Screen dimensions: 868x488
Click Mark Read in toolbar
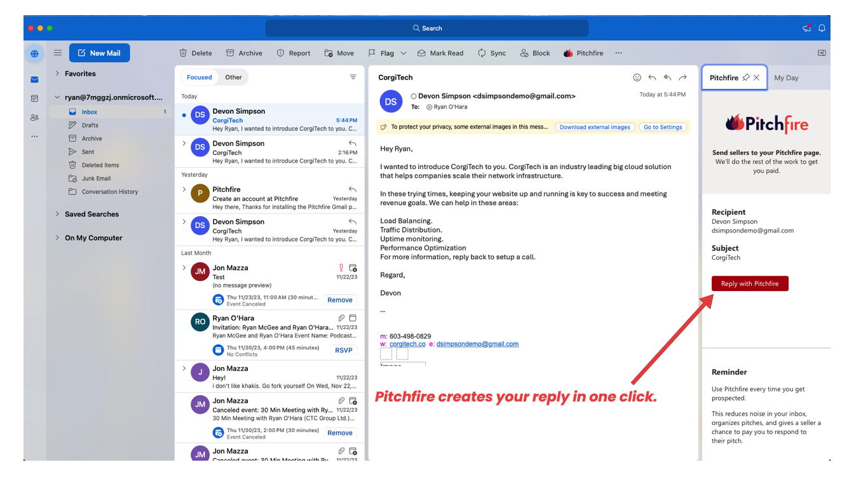(440, 53)
